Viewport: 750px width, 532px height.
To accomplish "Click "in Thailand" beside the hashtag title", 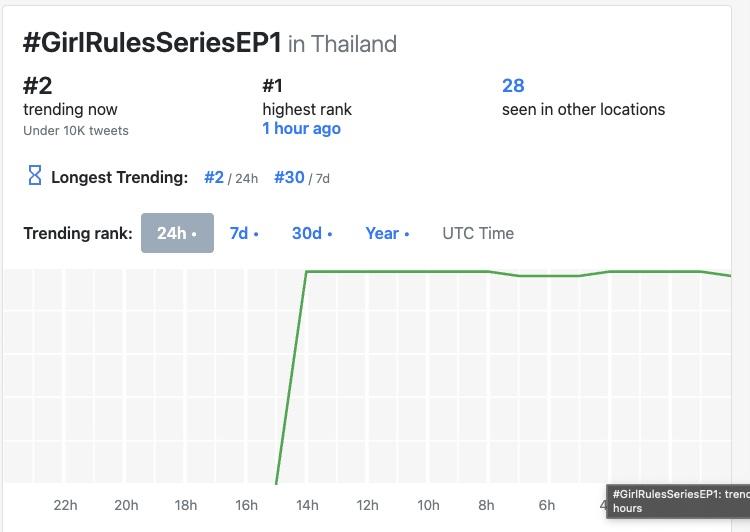I will (342, 44).
